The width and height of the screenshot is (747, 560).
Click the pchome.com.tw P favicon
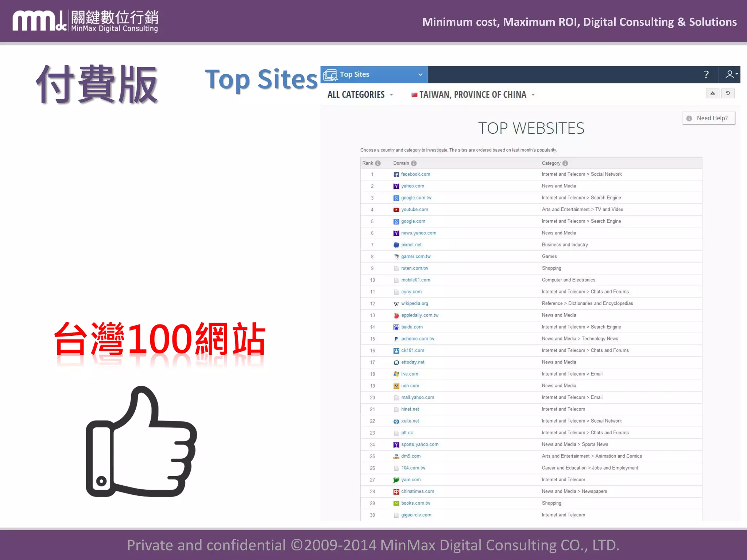(396, 339)
